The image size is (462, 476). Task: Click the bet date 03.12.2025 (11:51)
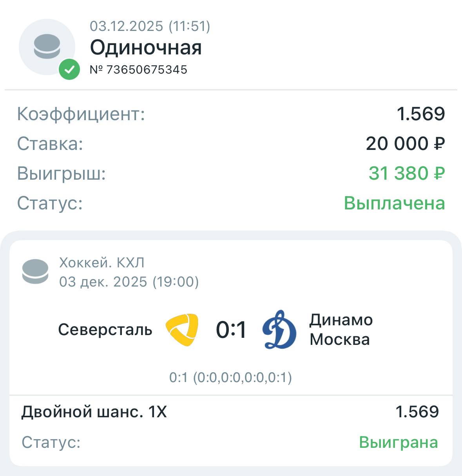coord(150,26)
